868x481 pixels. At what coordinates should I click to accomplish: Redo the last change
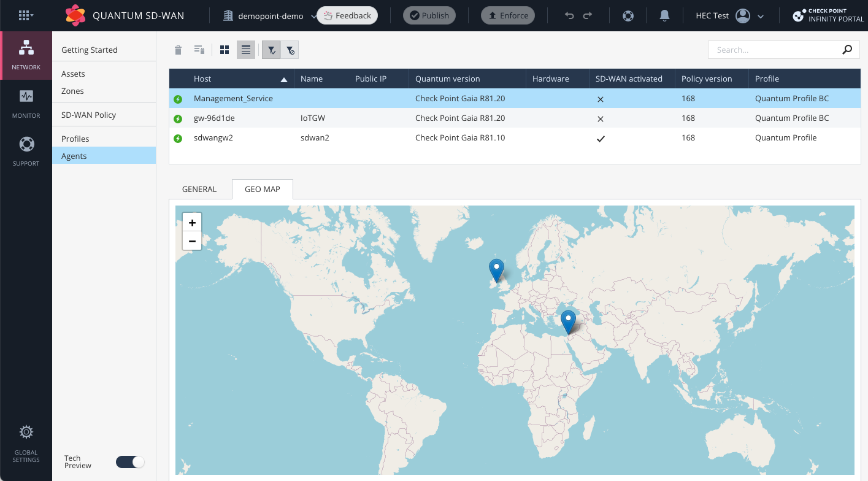[x=588, y=16]
